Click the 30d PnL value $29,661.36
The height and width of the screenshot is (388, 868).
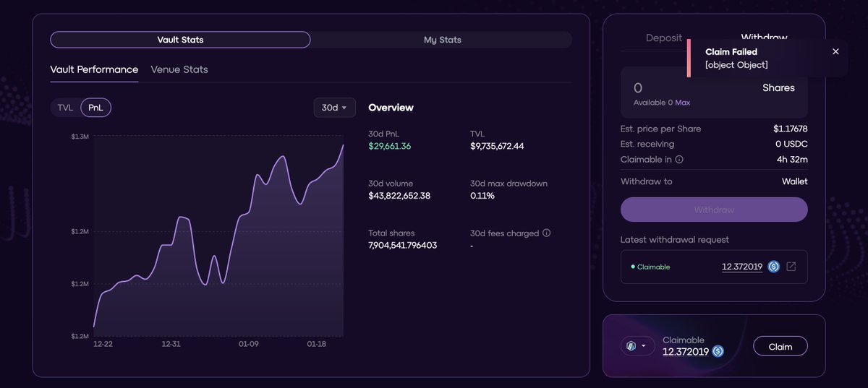[390, 146]
